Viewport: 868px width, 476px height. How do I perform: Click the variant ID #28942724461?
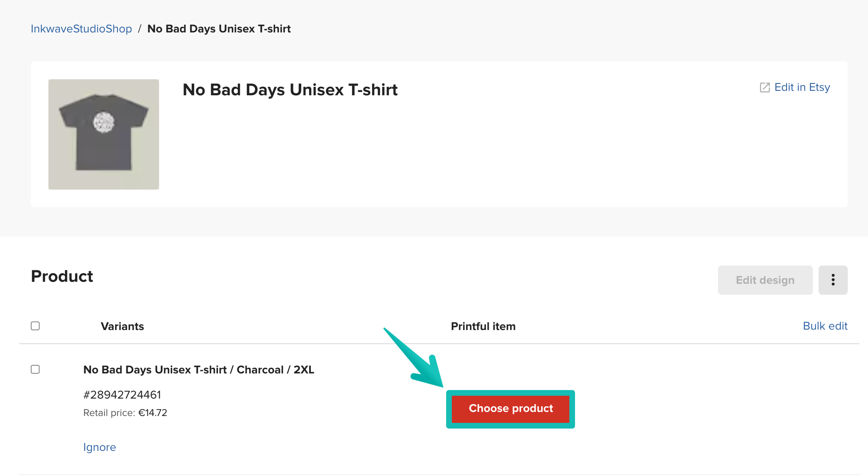pos(122,394)
